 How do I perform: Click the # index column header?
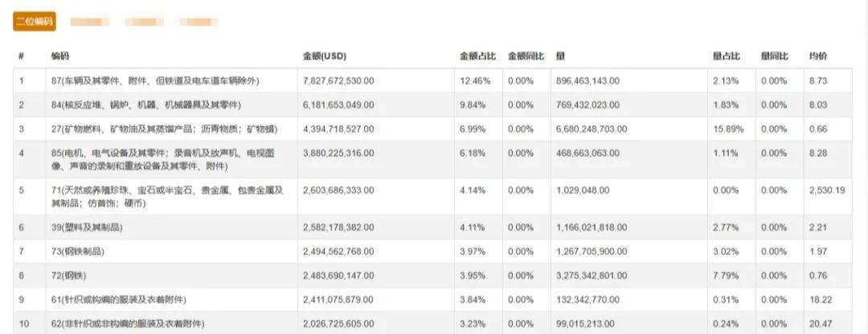[x=21, y=56]
